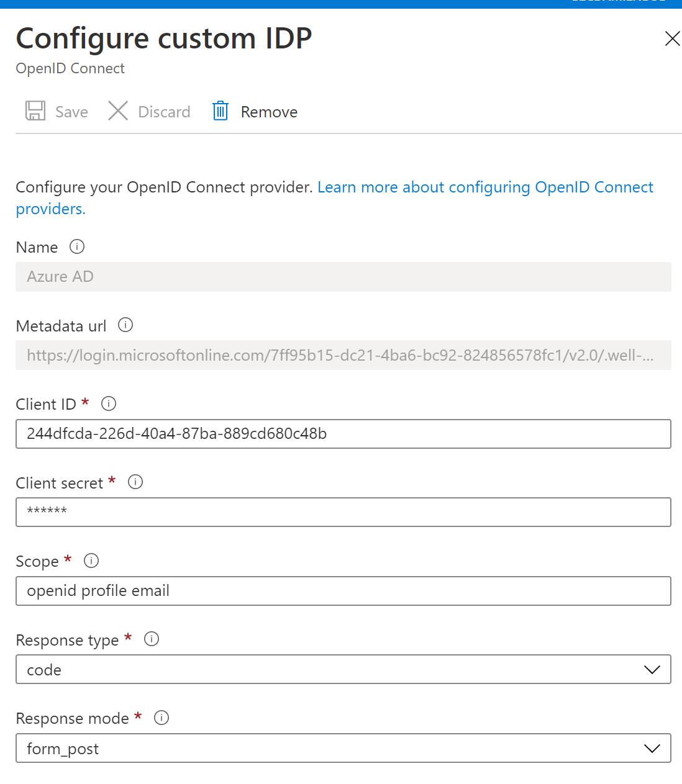
Task: Click the Metadata url info icon
Action: (x=125, y=325)
